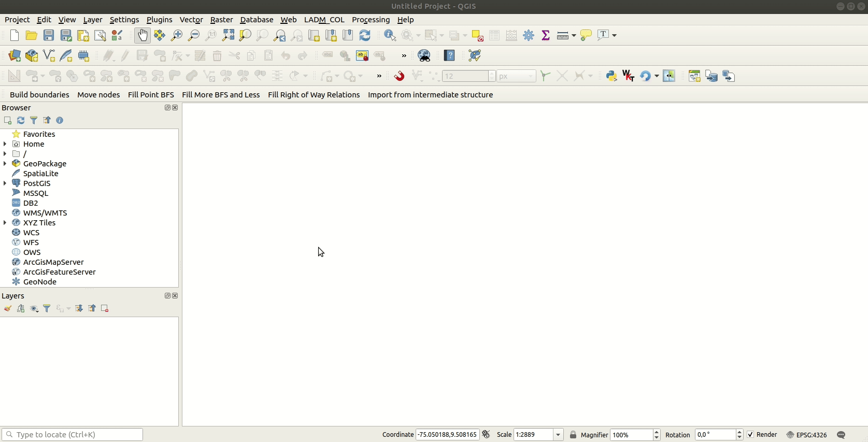The height and width of the screenshot is (442, 868).
Task: Open the Vector menu
Action: click(x=191, y=20)
